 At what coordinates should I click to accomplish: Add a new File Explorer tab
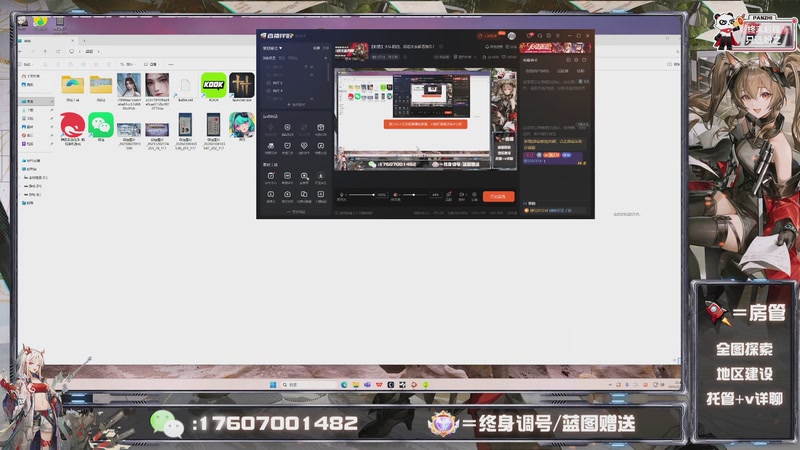[84, 40]
